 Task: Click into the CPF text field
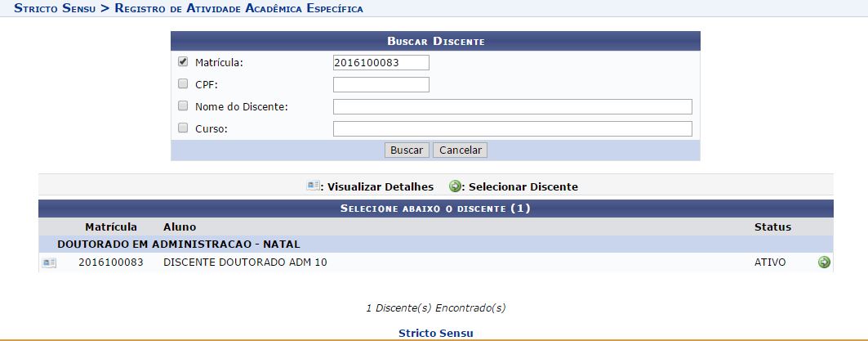coord(381,84)
